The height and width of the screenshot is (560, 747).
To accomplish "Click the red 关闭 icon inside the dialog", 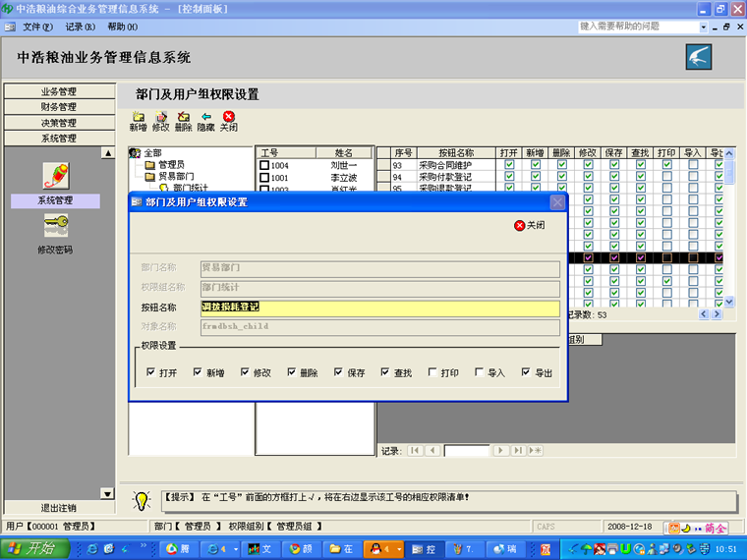I will [519, 225].
